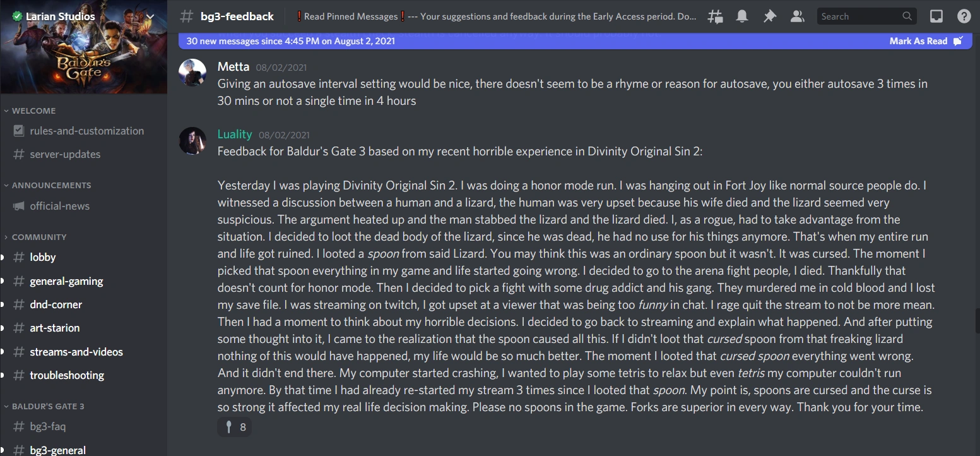
Task: Open the Inbox icon
Action: click(937, 16)
